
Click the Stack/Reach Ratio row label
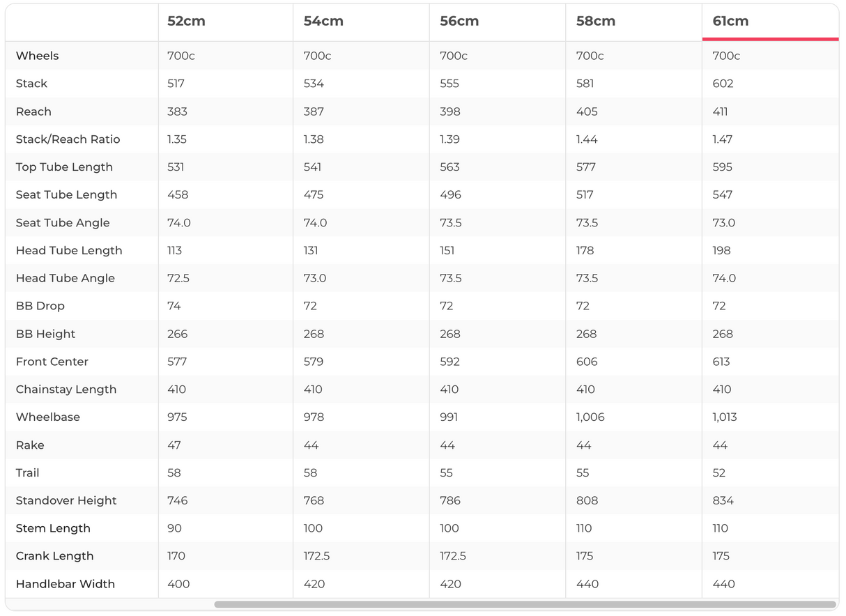pos(68,139)
